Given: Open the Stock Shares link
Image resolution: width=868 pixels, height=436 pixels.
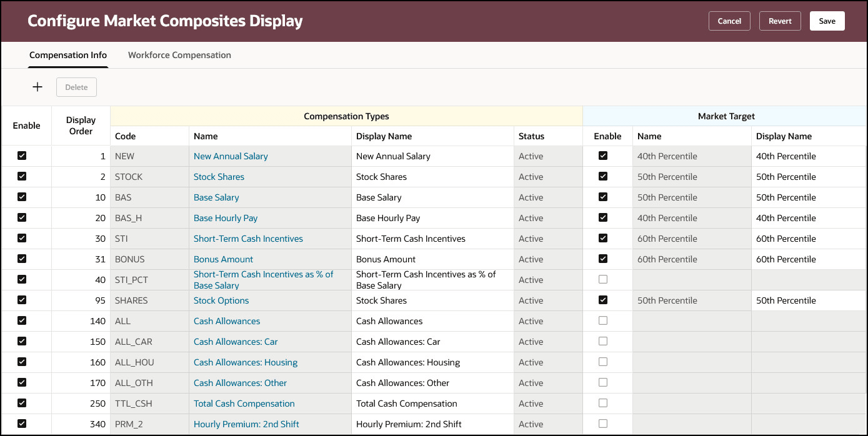Looking at the screenshot, I should [219, 177].
